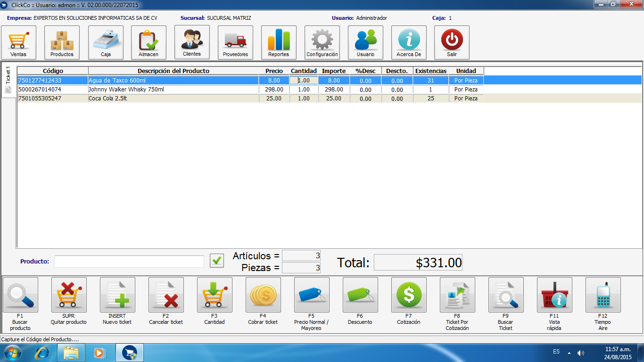Open the Usuario module
Image resolution: width=644 pixels, height=362 pixels.
[x=365, y=42]
